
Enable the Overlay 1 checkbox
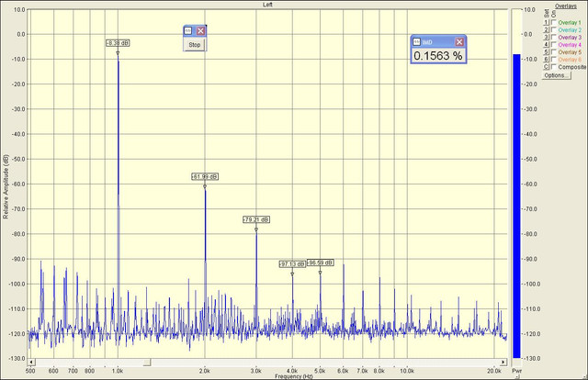tap(553, 22)
